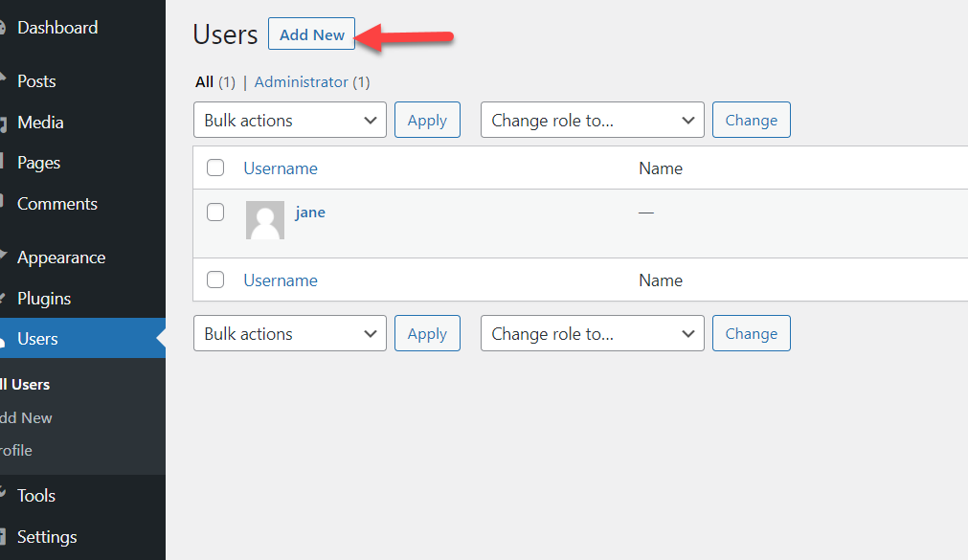Open the Appearance menu

pos(61,258)
